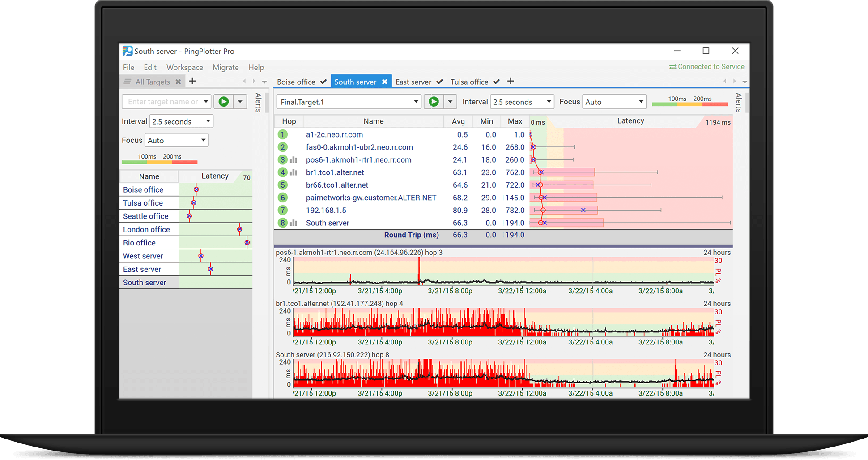Click the list icon on the All Targets tab
This screenshot has height=460, width=868.
[128, 81]
